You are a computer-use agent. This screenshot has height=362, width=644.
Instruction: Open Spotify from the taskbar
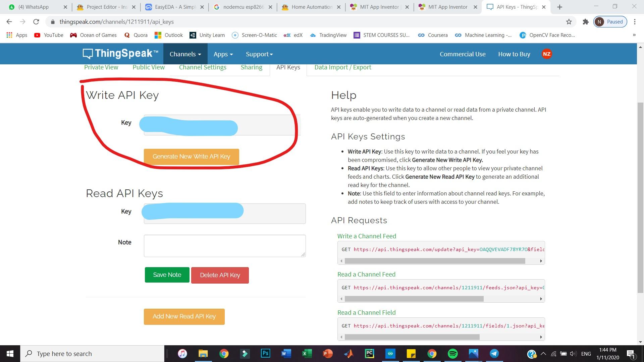(452, 354)
